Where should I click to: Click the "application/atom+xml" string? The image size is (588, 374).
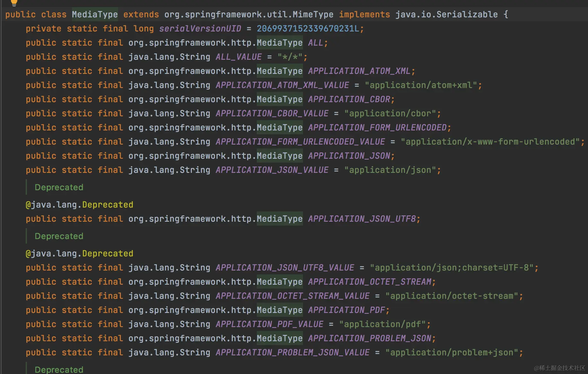pos(421,85)
